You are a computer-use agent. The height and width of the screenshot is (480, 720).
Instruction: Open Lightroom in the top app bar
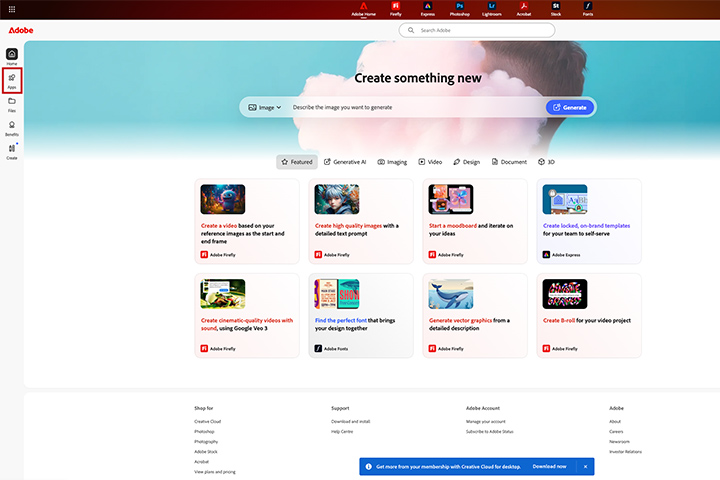[x=492, y=11]
